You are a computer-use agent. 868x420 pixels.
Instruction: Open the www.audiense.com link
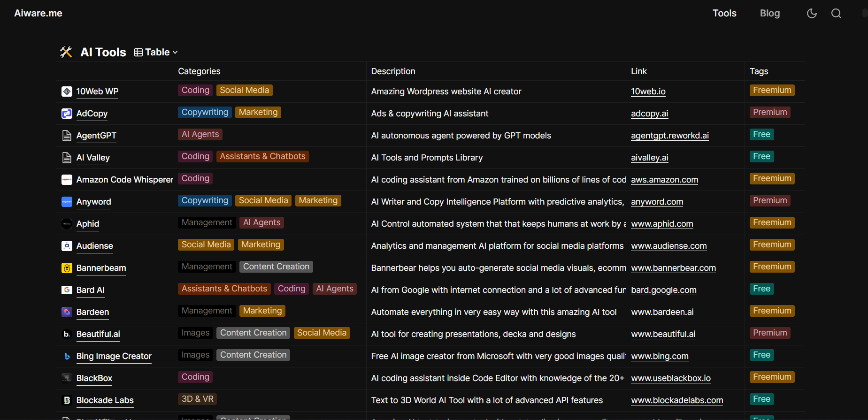pos(668,246)
